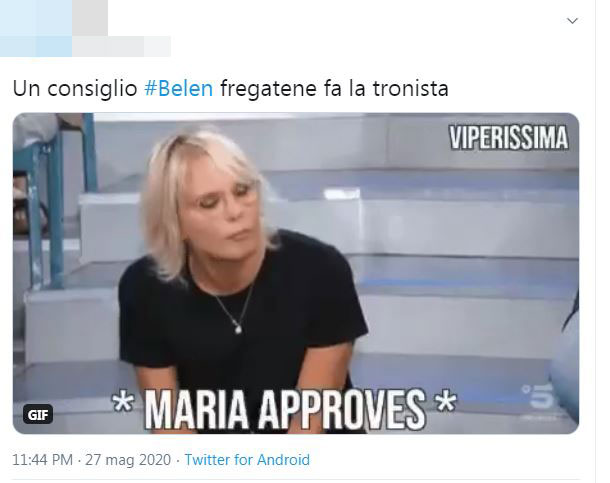The height and width of the screenshot is (483, 610).
Task: Click the asterisk before MARIA
Action: [123, 402]
